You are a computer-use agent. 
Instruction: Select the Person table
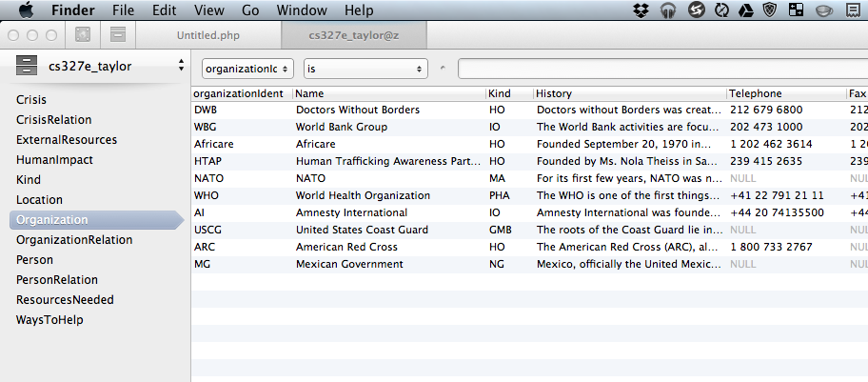(34, 259)
